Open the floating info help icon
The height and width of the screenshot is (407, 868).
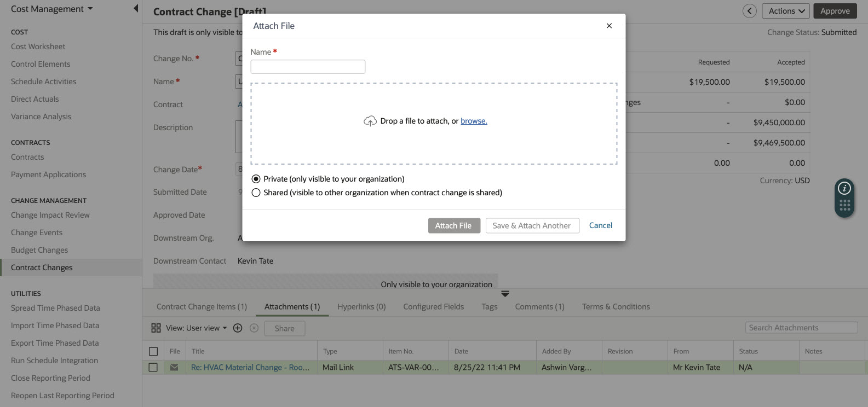point(844,189)
